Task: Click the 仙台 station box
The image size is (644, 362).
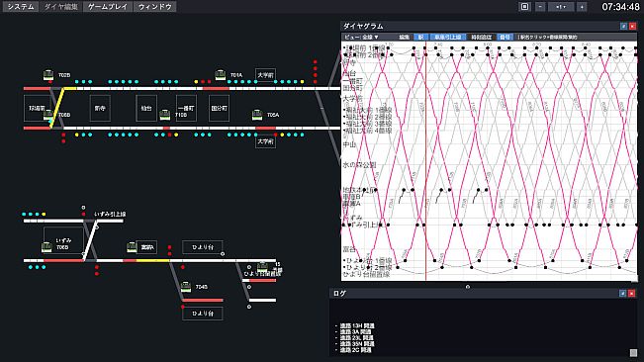Action: click(146, 109)
